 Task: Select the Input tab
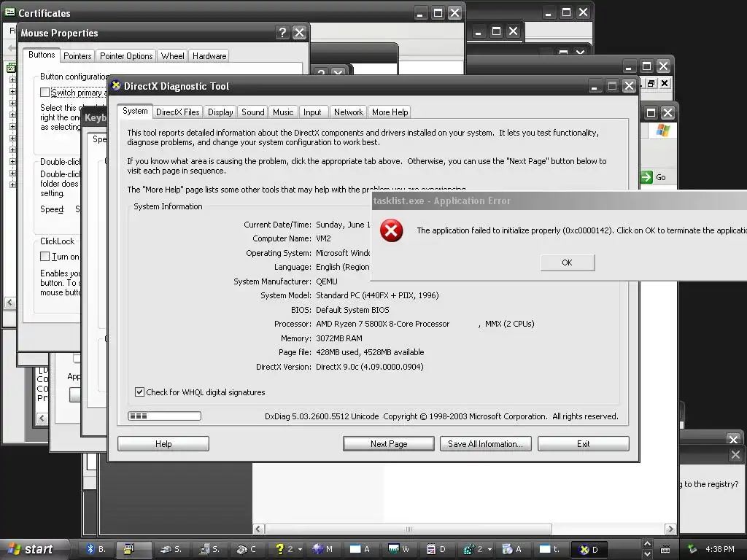[x=312, y=112]
